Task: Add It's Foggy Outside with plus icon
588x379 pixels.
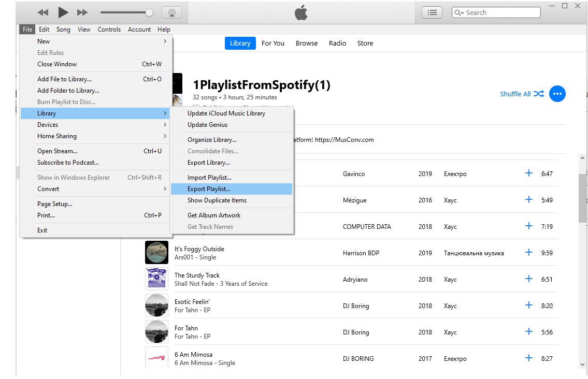Action: coord(529,252)
